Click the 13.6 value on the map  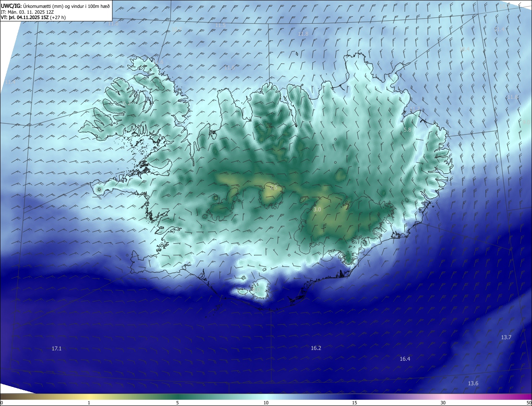pos(473,383)
